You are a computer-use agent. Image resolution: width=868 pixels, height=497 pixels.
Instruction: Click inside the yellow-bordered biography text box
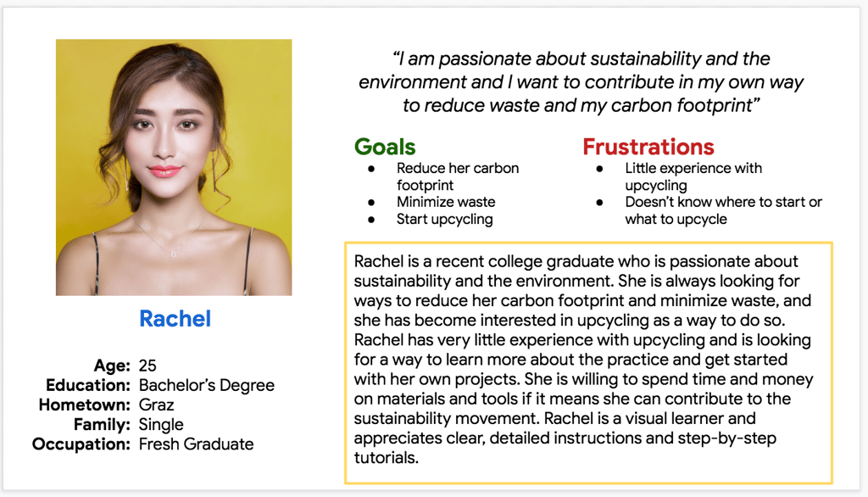tap(587, 360)
